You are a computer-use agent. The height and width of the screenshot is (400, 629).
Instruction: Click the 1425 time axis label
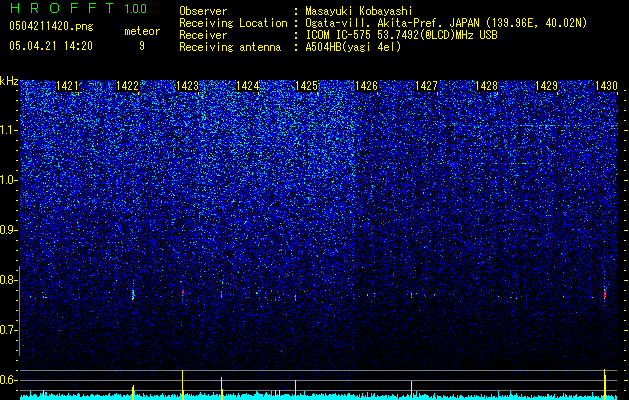point(307,86)
